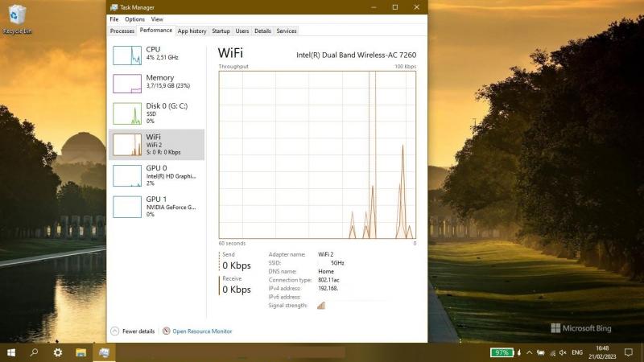Viewport: 644px width, 362px height.
Task: Maximize the Task Manager window
Action: [x=395, y=7]
